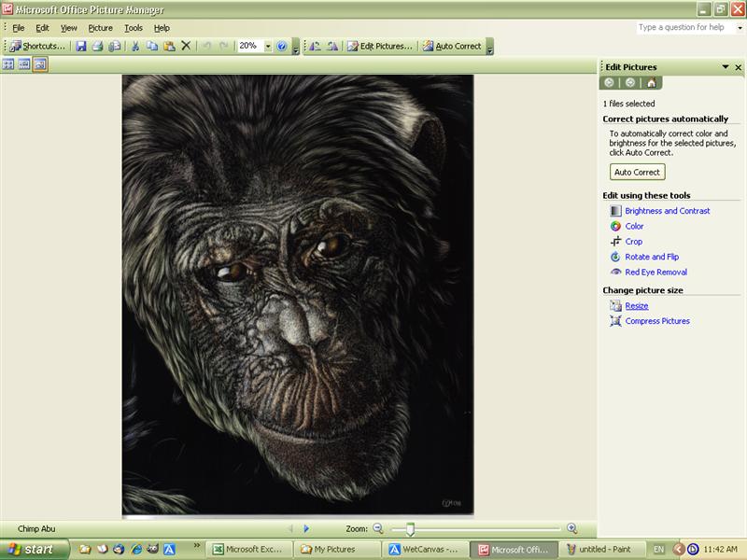This screenshot has width=747, height=560.
Task: Click the Rotate Right icon
Action: pos(332,46)
